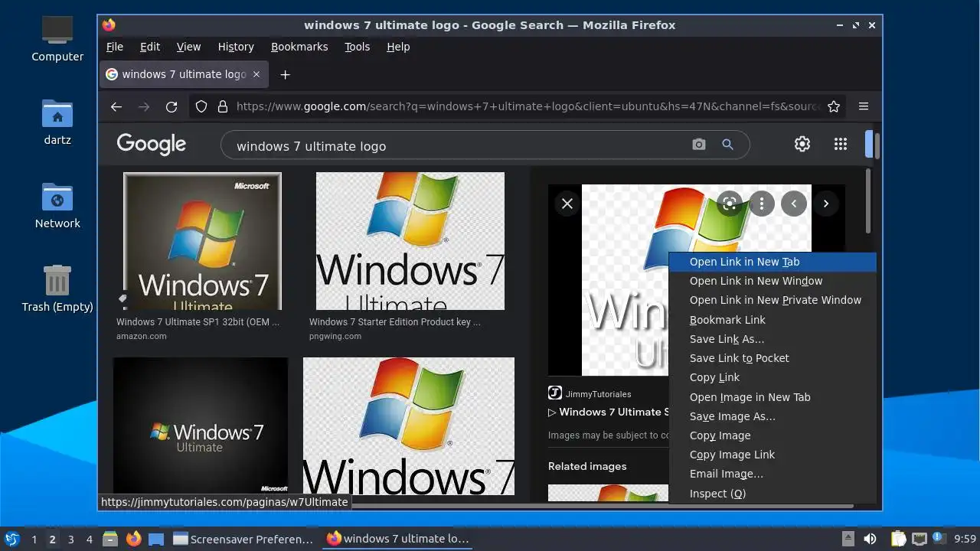
Task: Open the Bookmarks menu
Action: click(x=299, y=47)
